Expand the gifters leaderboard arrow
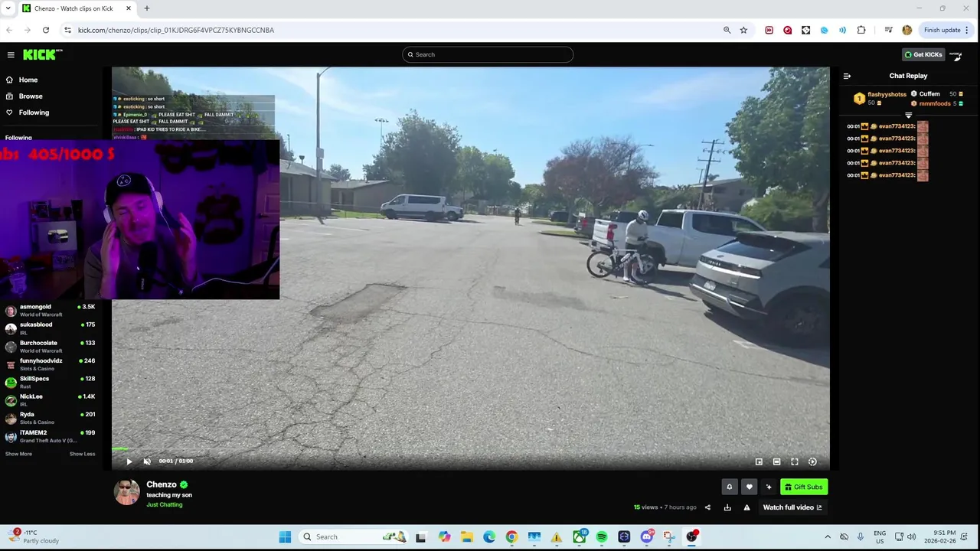980x551 pixels. (x=909, y=115)
